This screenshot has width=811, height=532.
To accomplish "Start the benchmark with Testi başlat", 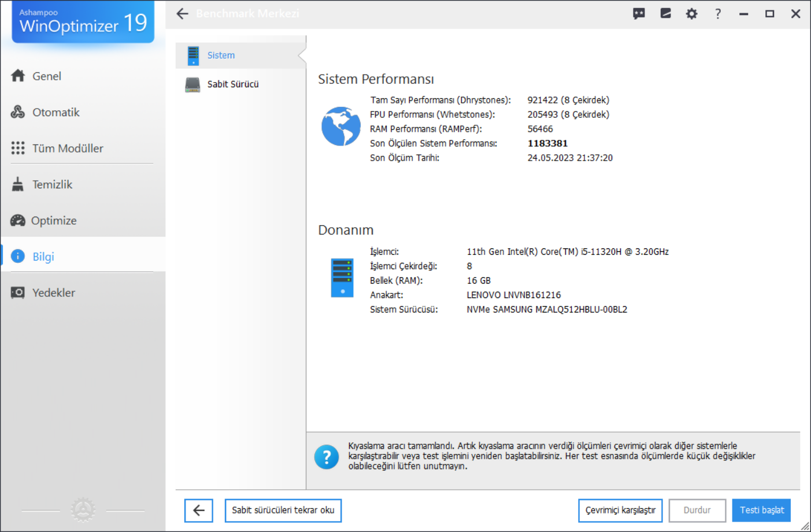I will (x=761, y=511).
